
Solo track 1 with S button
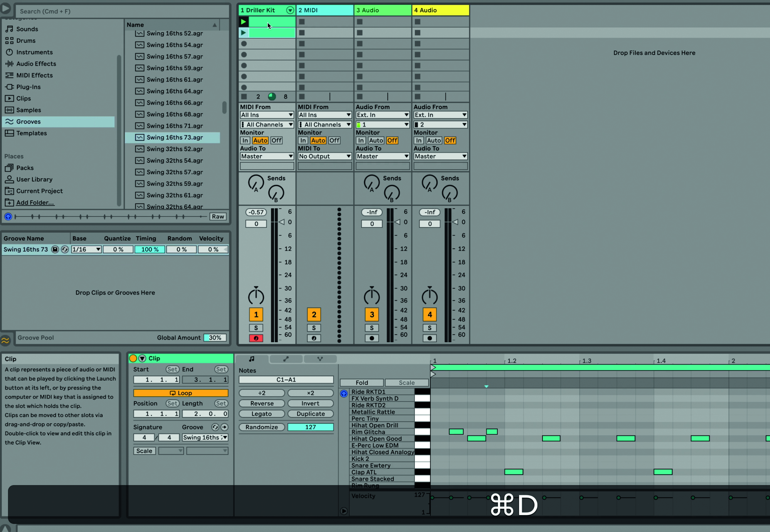pos(256,328)
